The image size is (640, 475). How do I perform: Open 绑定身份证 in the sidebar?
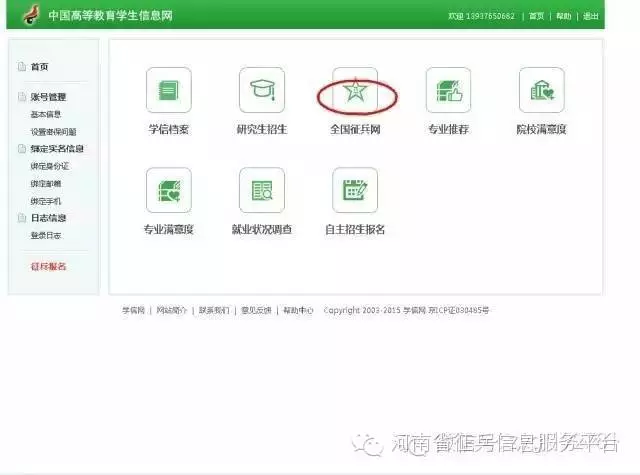tap(50, 166)
